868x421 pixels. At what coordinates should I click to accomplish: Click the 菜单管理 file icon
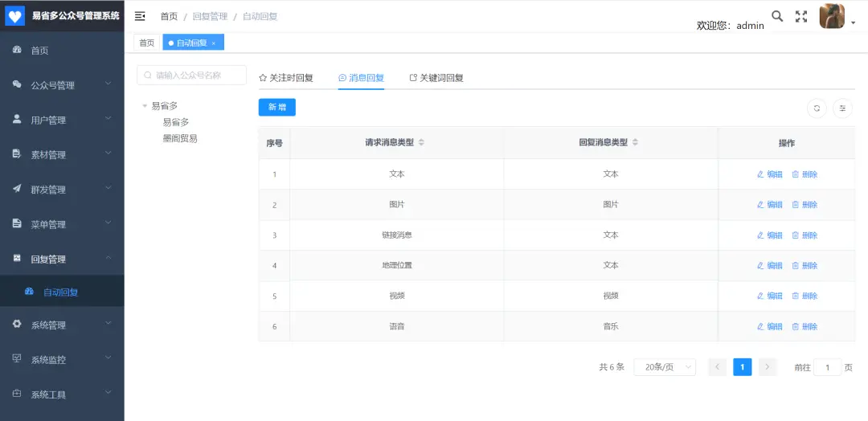click(17, 223)
